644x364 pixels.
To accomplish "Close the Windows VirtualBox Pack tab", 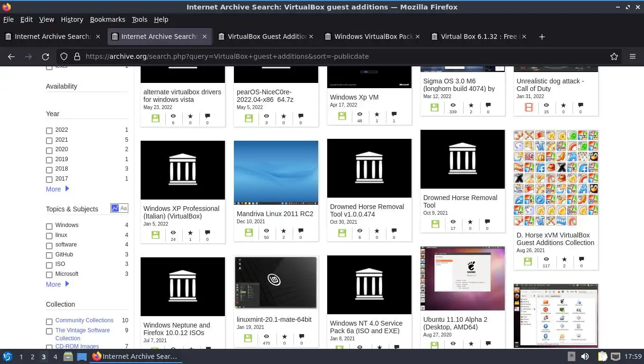I will pos(418,36).
